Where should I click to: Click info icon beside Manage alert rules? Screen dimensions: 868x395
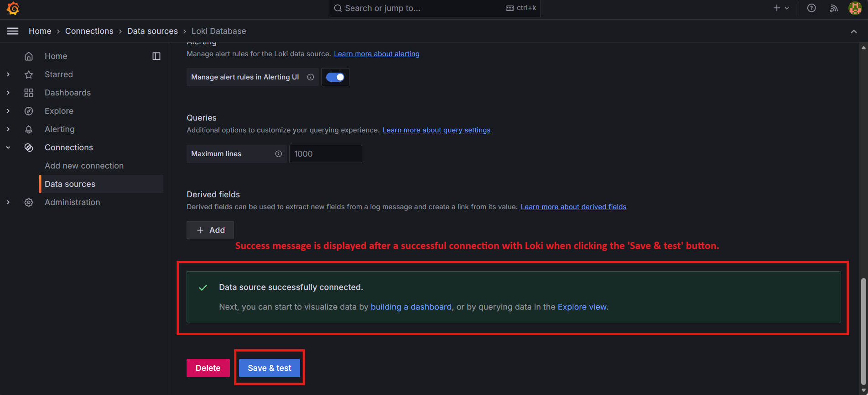click(311, 77)
